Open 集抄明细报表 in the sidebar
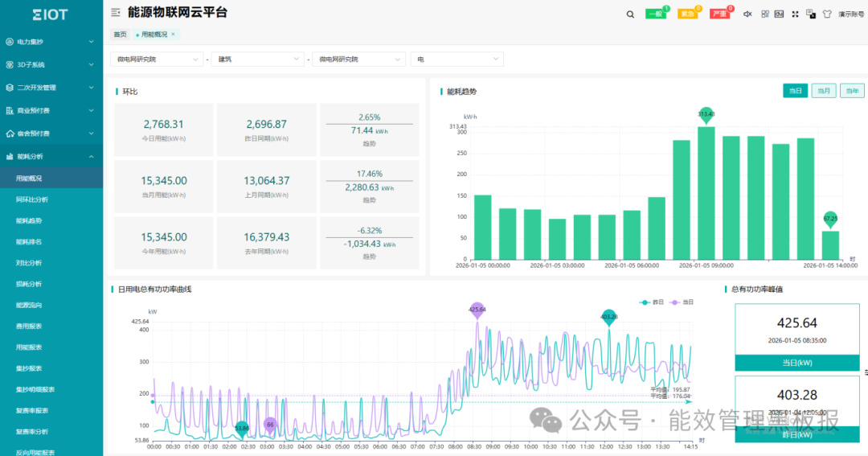868x456 pixels. coord(51,389)
